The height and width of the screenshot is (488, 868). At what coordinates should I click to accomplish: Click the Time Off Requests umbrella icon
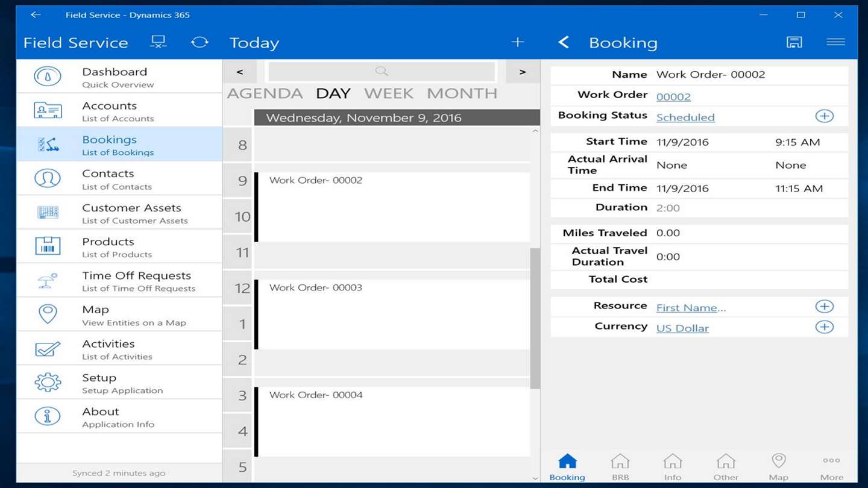pyautogui.click(x=48, y=281)
